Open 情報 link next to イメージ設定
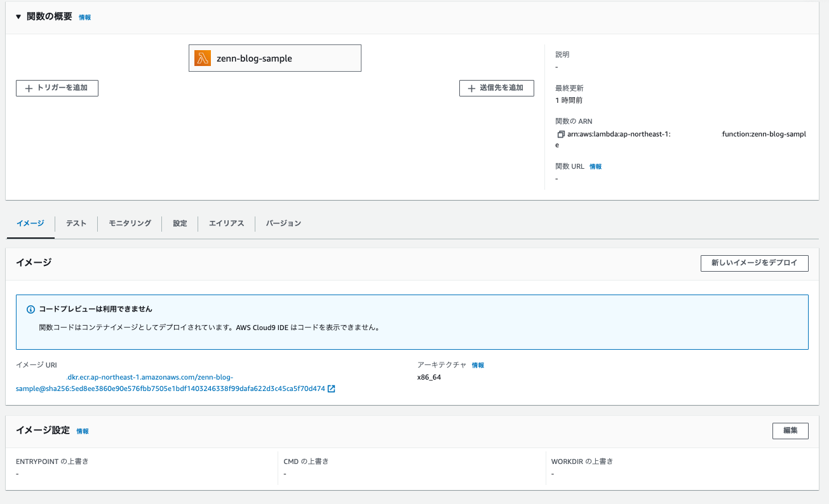 83,431
